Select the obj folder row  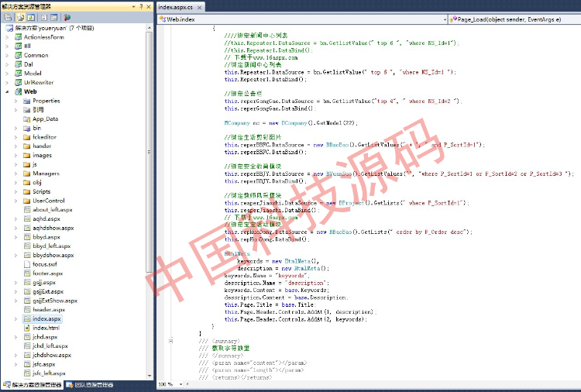click(x=37, y=183)
